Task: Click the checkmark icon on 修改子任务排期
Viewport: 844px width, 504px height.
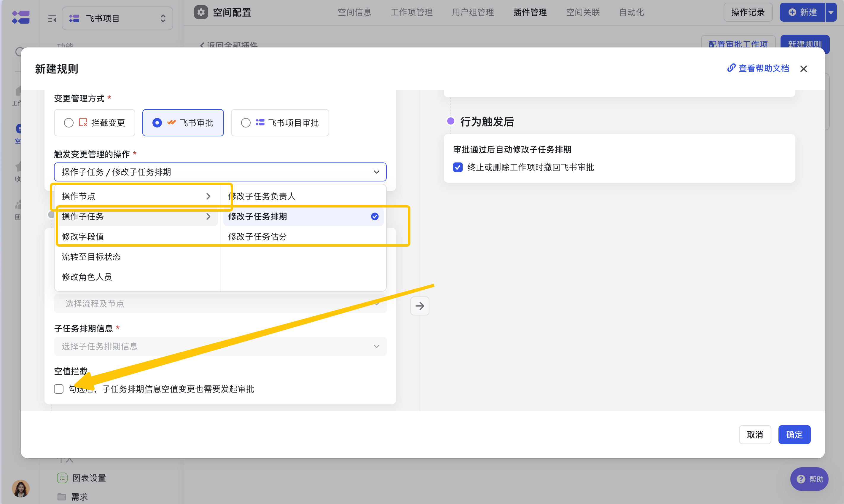Action: coord(375,216)
